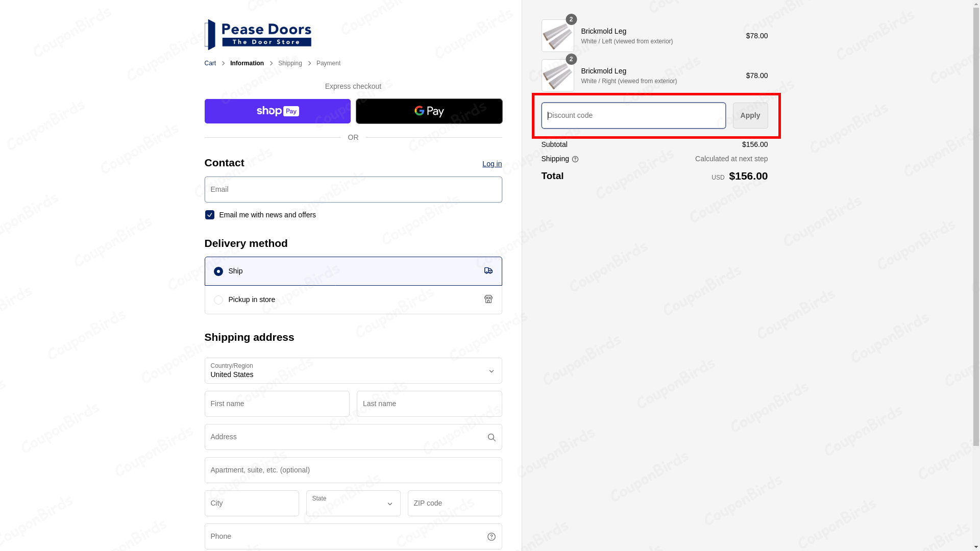Select the Ship delivery method radio button

click(x=218, y=271)
